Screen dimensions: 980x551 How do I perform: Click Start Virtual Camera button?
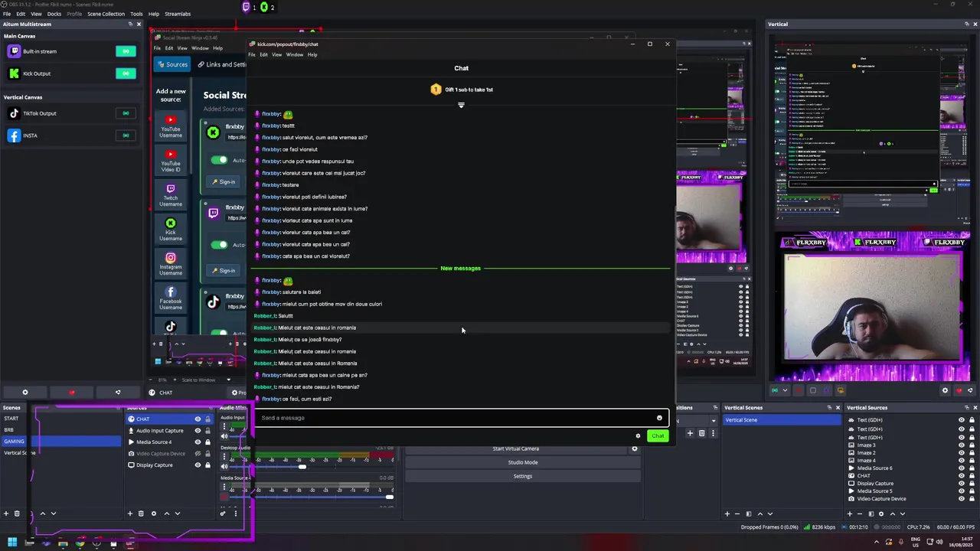516,448
